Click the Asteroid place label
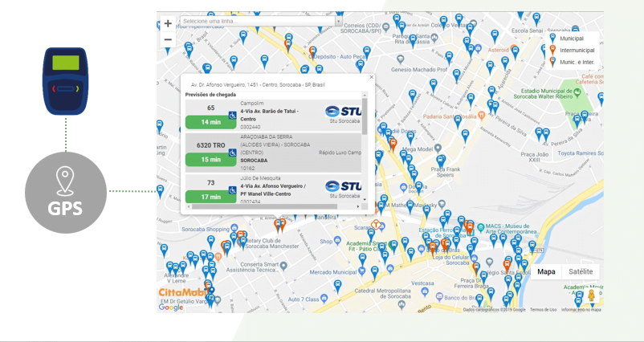The height and width of the screenshot is (342, 644). pyautogui.click(x=498, y=50)
